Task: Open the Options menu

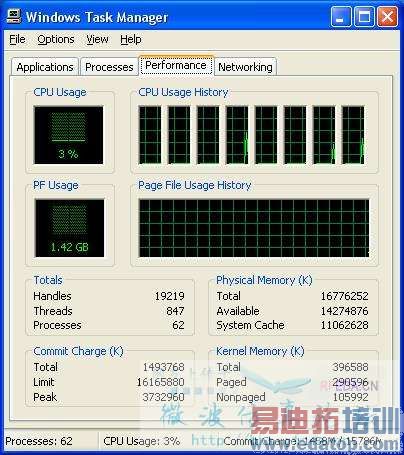Action: (x=56, y=39)
